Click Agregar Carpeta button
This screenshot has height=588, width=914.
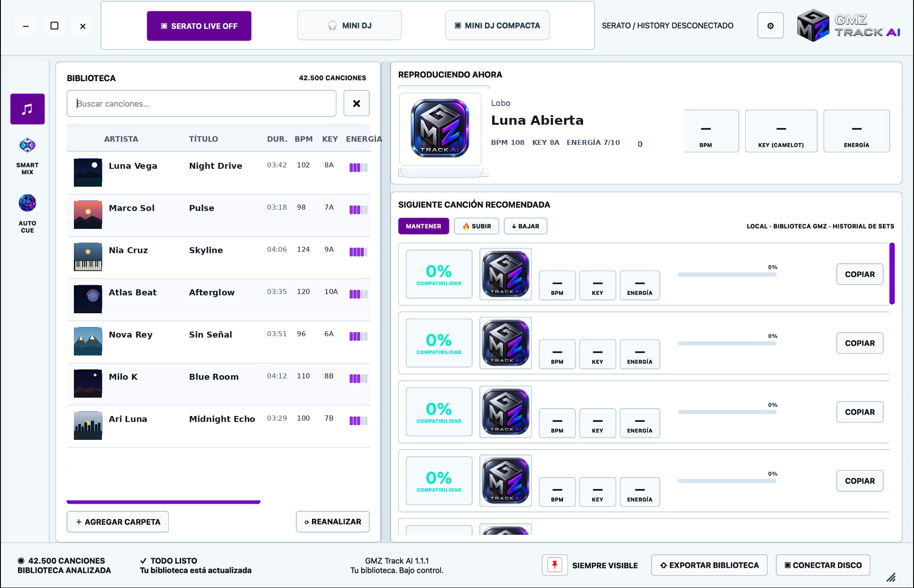coord(118,522)
